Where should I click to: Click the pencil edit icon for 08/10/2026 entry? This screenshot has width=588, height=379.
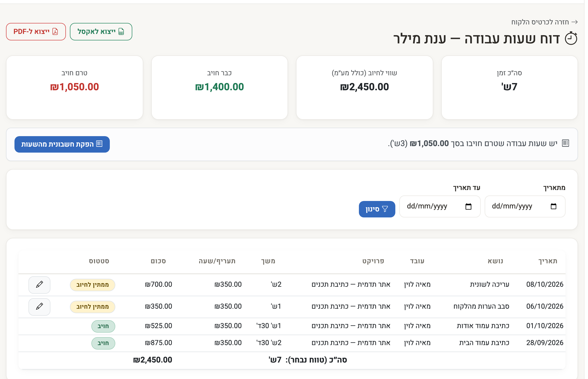tap(39, 285)
